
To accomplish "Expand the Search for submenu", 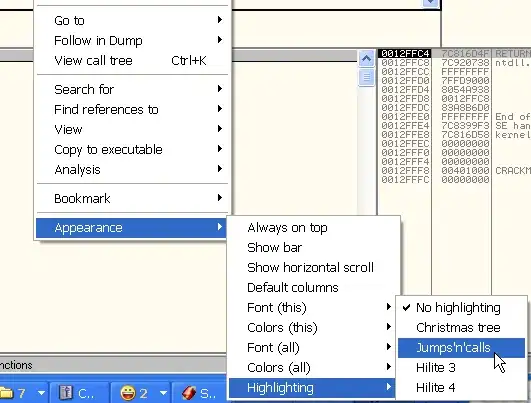I will pyautogui.click(x=132, y=90).
